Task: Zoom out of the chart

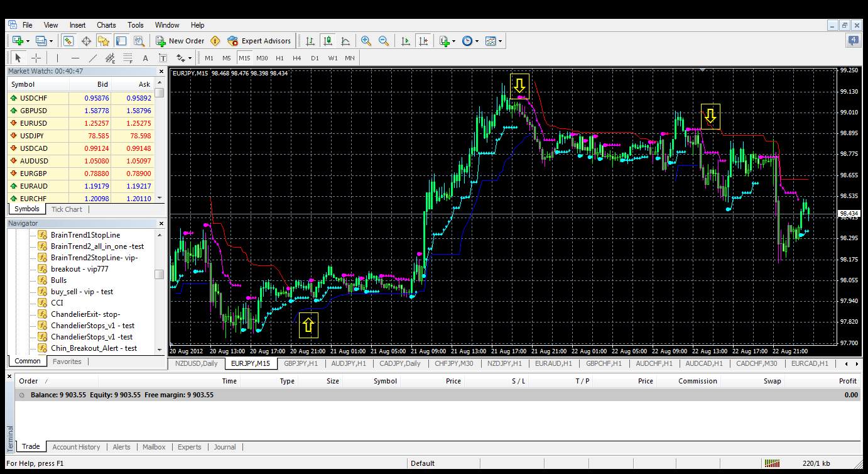Action: pyautogui.click(x=383, y=41)
